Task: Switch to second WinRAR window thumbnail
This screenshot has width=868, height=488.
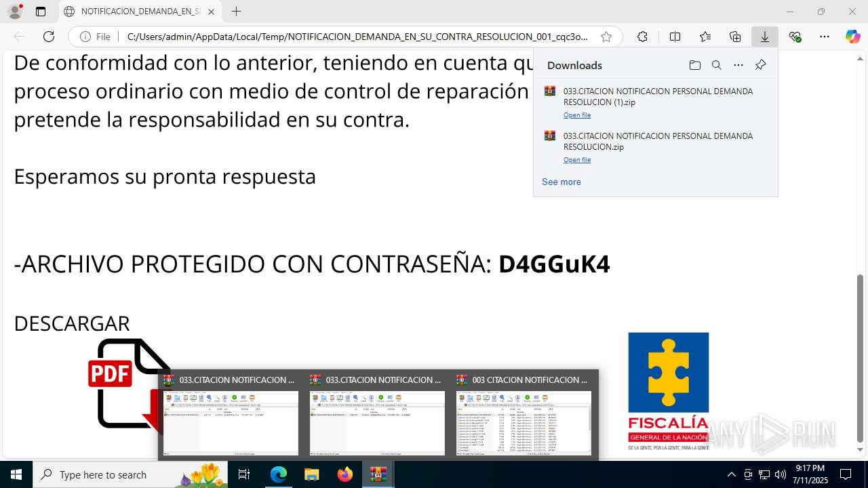Action: pyautogui.click(x=377, y=415)
